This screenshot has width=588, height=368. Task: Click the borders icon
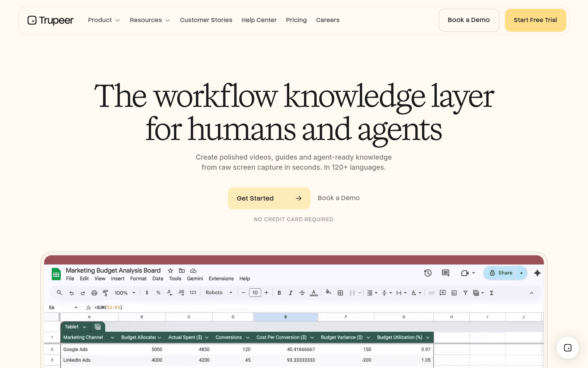[x=340, y=293]
